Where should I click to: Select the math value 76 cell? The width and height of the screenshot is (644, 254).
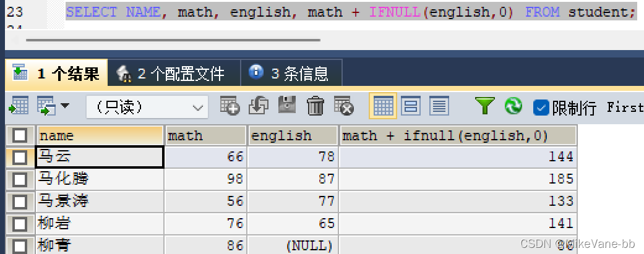coord(205,224)
